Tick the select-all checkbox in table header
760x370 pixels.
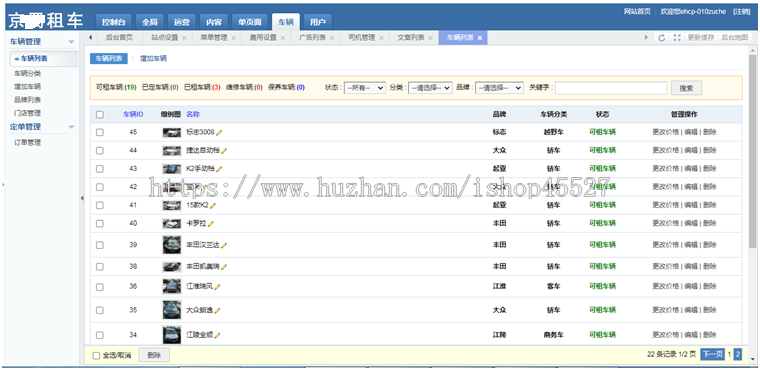[x=99, y=115]
